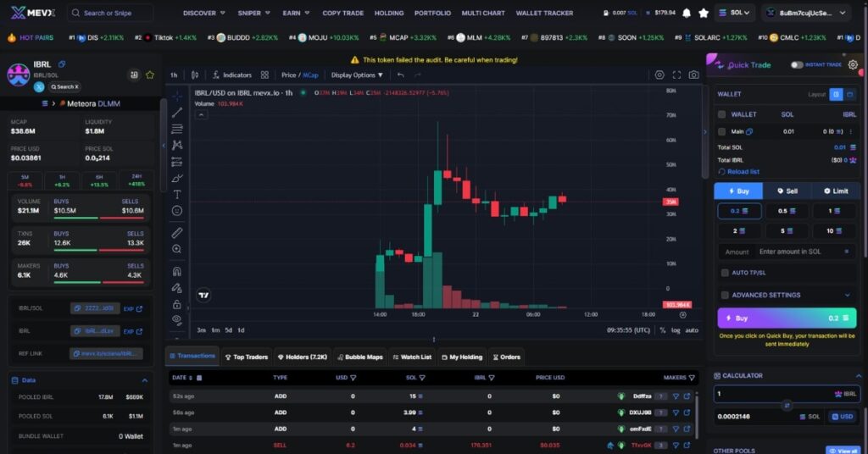Open favorites star in top bar

point(704,13)
